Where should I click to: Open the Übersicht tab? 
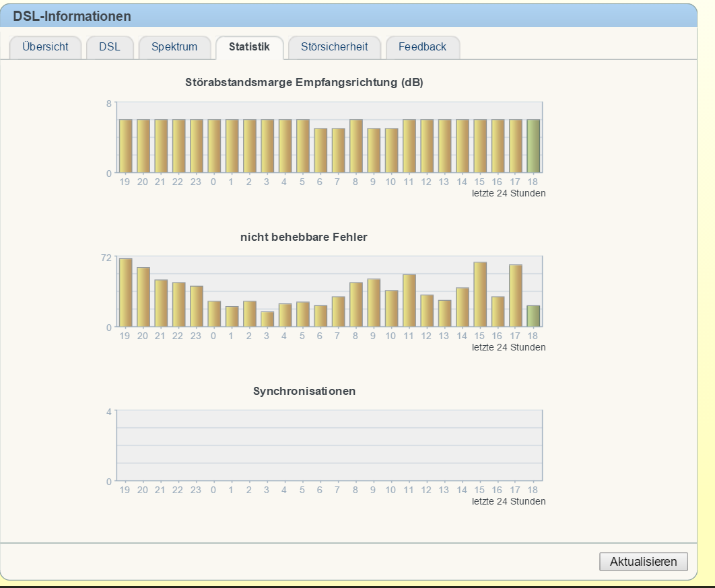click(x=45, y=47)
